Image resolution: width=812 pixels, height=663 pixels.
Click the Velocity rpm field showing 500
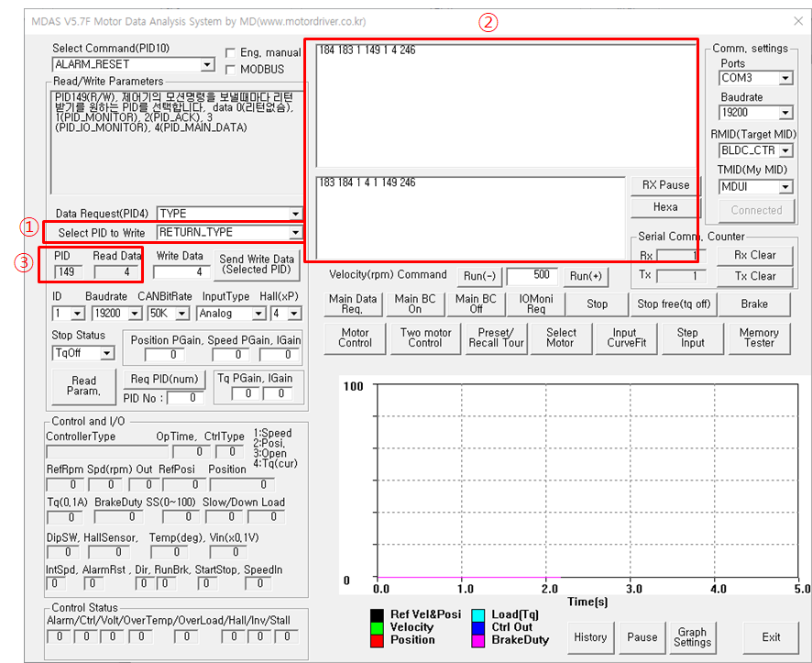[532, 275]
